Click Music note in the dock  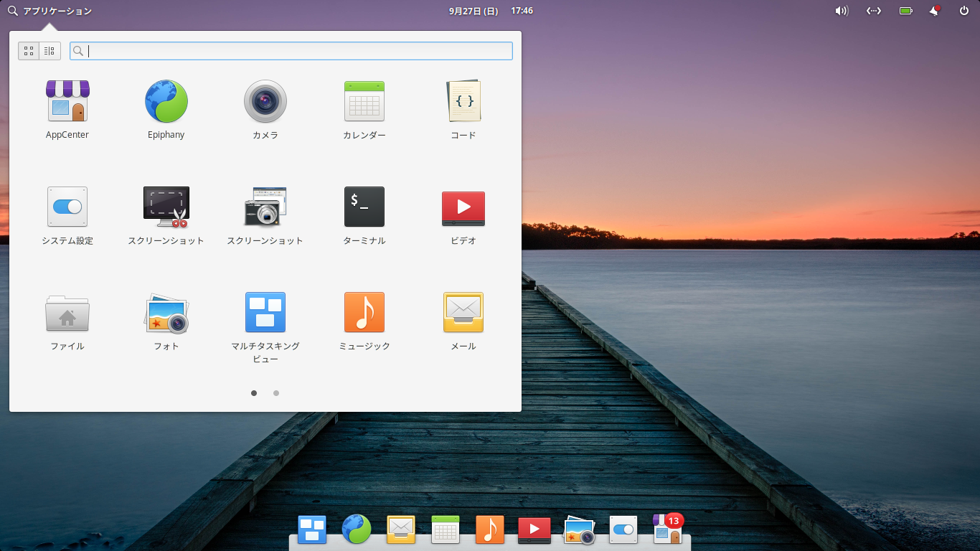(x=490, y=529)
